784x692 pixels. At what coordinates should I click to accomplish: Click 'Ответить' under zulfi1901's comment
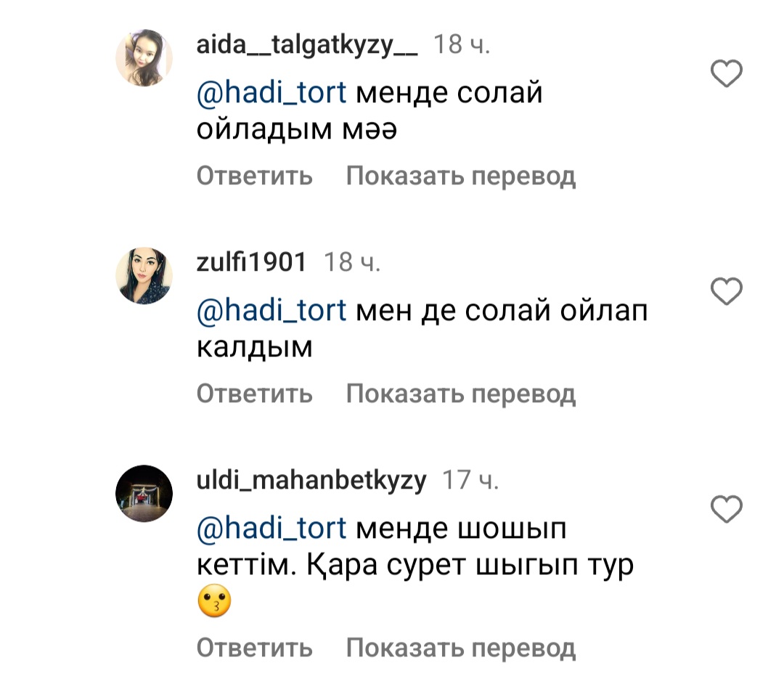255,394
